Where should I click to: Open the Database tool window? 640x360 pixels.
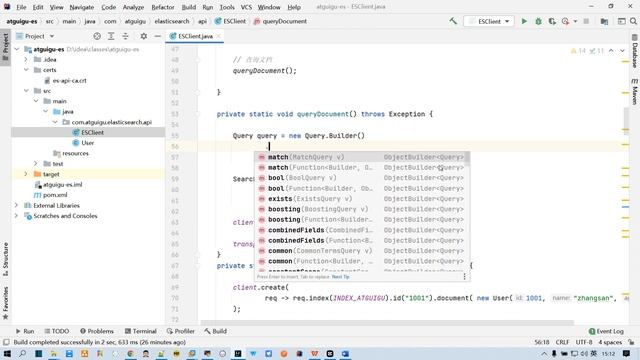click(x=635, y=51)
